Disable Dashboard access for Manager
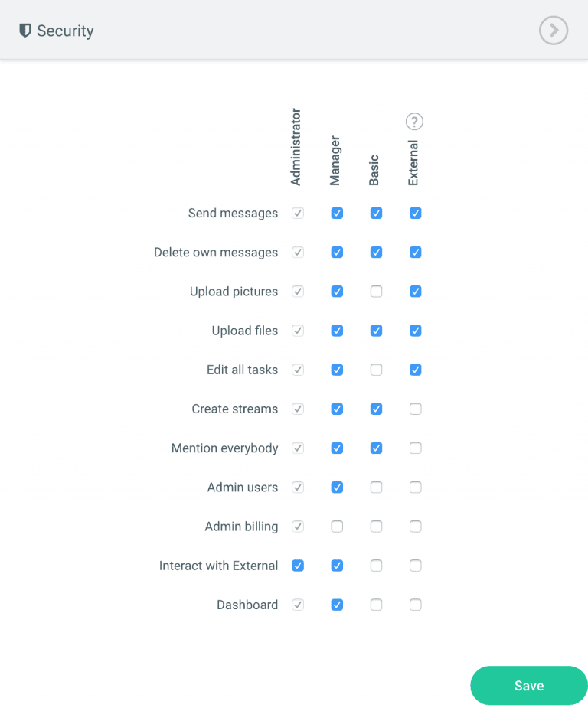The height and width of the screenshot is (711, 588). pos(337,605)
